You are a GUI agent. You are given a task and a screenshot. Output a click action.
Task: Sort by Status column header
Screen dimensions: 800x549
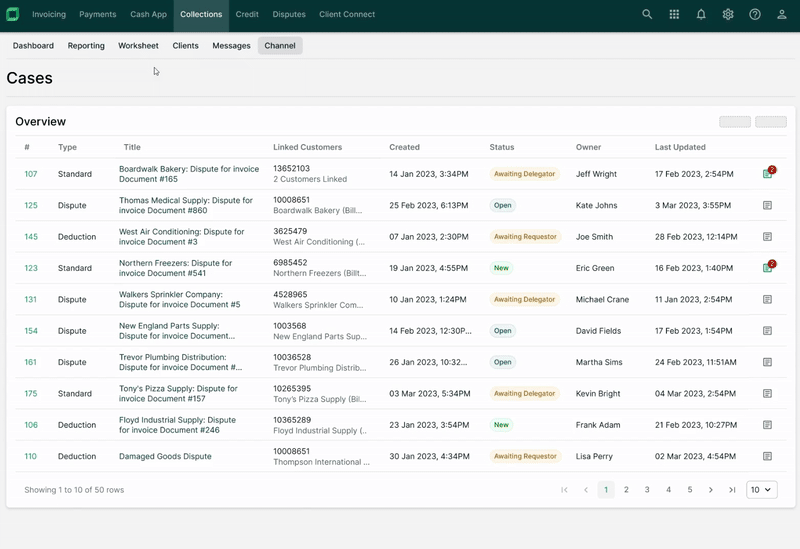click(x=502, y=147)
